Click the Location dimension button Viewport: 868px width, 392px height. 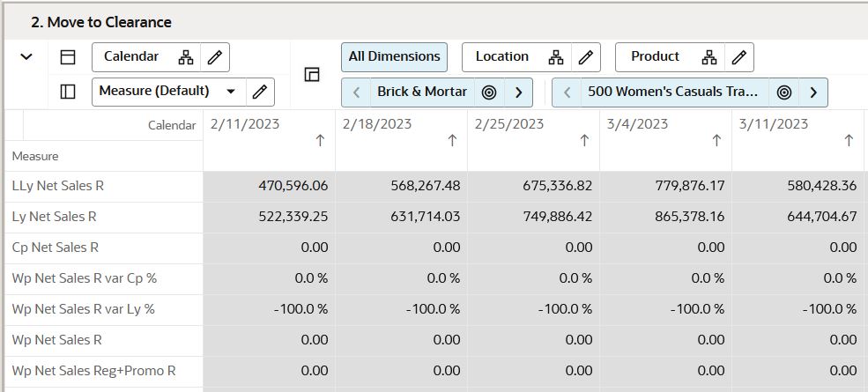click(502, 57)
